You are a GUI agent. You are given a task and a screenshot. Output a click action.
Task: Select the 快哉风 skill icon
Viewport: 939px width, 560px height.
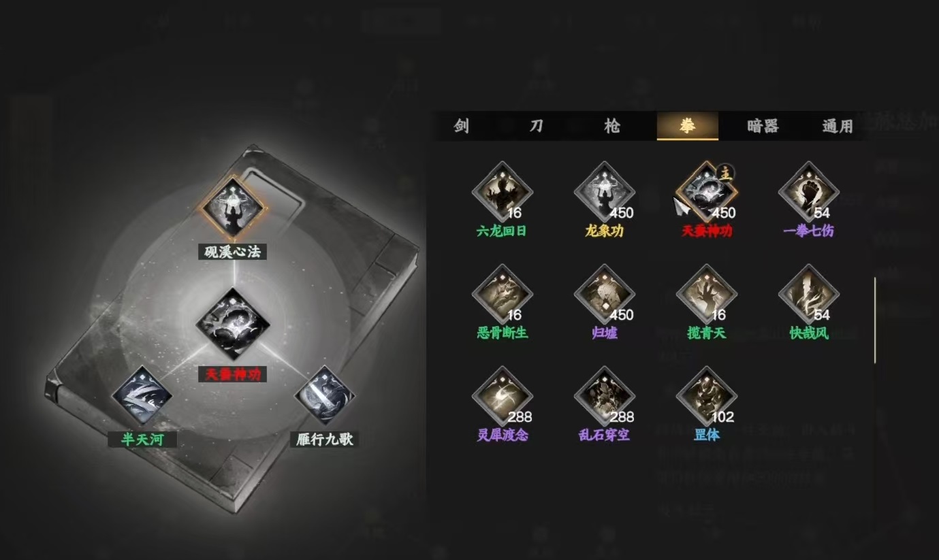pyautogui.click(x=808, y=294)
